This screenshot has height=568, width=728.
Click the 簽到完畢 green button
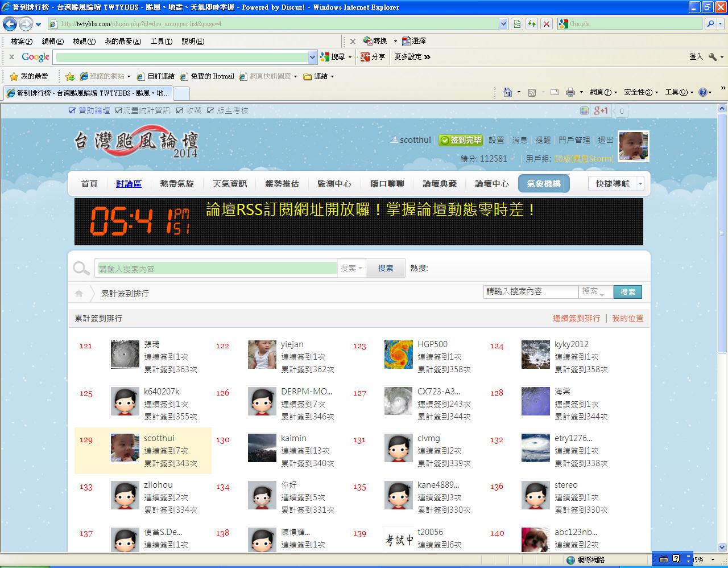pyautogui.click(x=461, y=140)
